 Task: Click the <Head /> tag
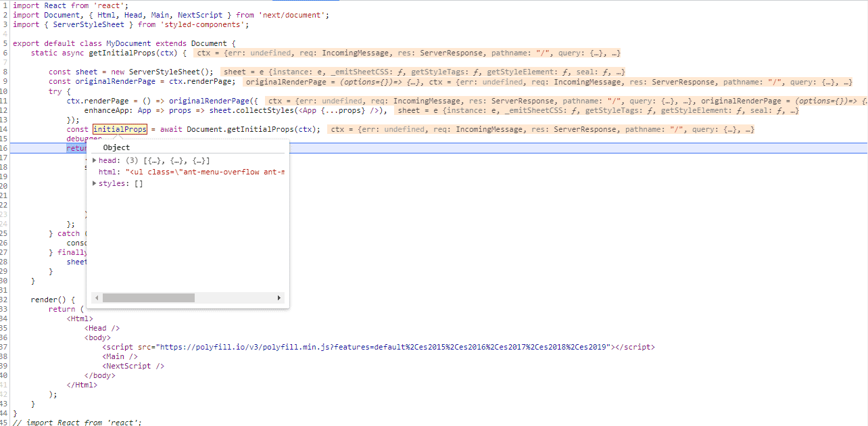pos(102,328)
